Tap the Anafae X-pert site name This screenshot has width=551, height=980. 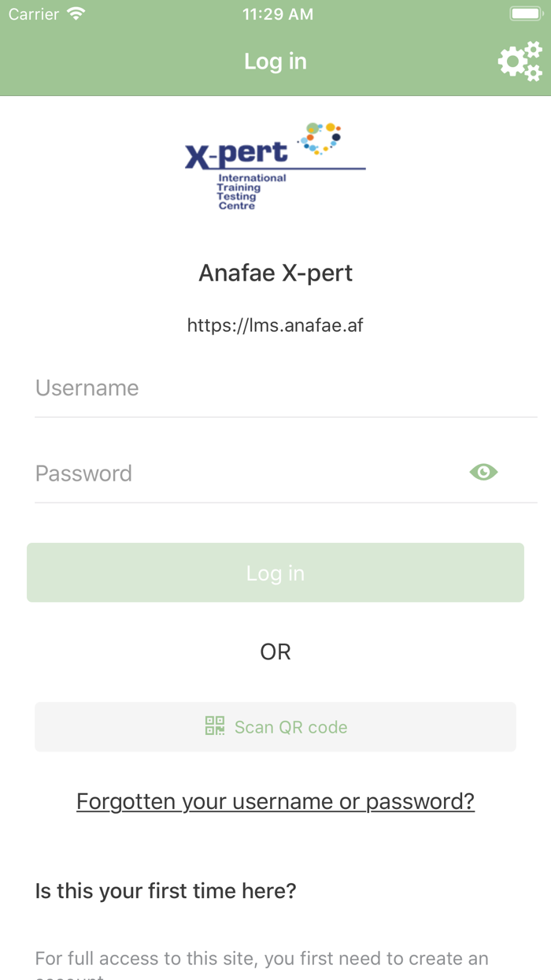[x=275, y=272]
